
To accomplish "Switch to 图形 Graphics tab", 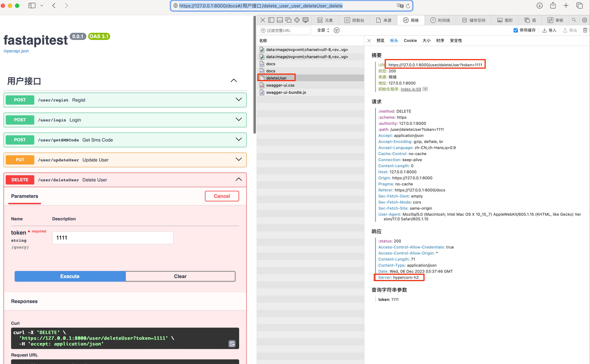I will pos(505,20).
